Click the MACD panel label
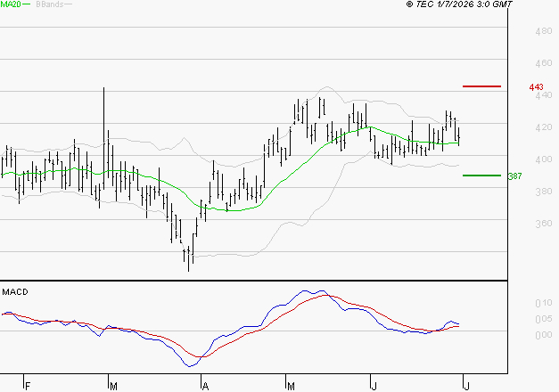The height and width of the screenshot is (392, 559). (15, 292)
